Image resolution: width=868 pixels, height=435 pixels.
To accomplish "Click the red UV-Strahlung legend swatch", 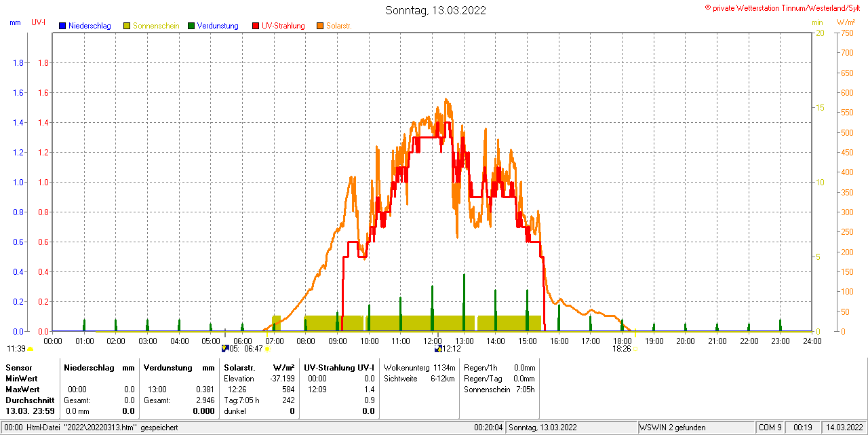I will (x=256, y=26).
